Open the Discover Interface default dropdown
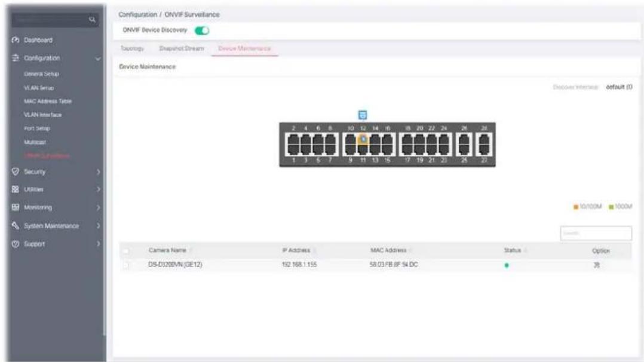644x362 pixels. pos(619,87)
